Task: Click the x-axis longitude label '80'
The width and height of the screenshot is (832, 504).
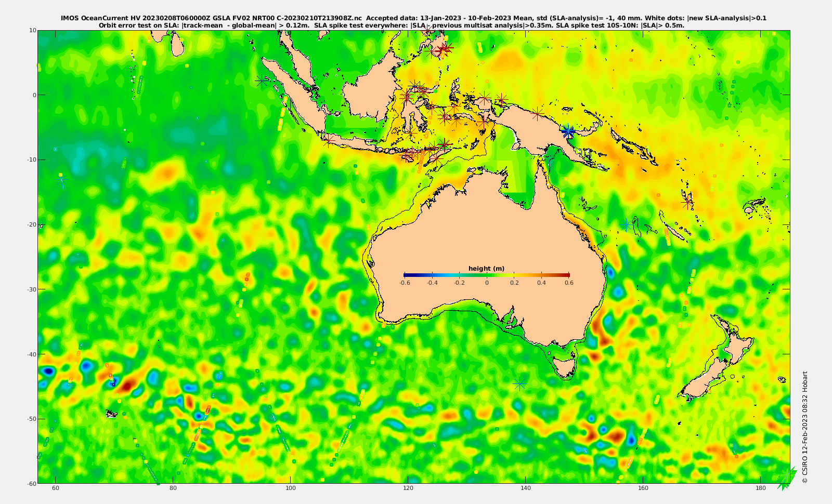Action: (173, 488)
